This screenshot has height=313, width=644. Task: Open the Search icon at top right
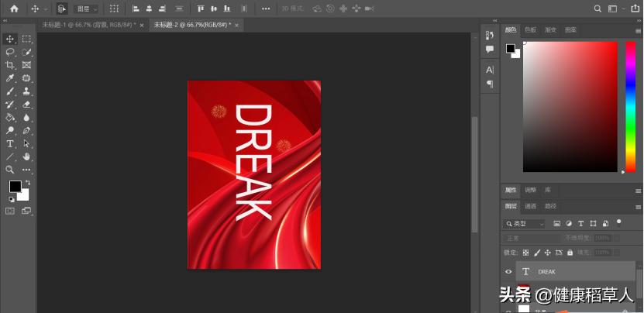(598, 9)
